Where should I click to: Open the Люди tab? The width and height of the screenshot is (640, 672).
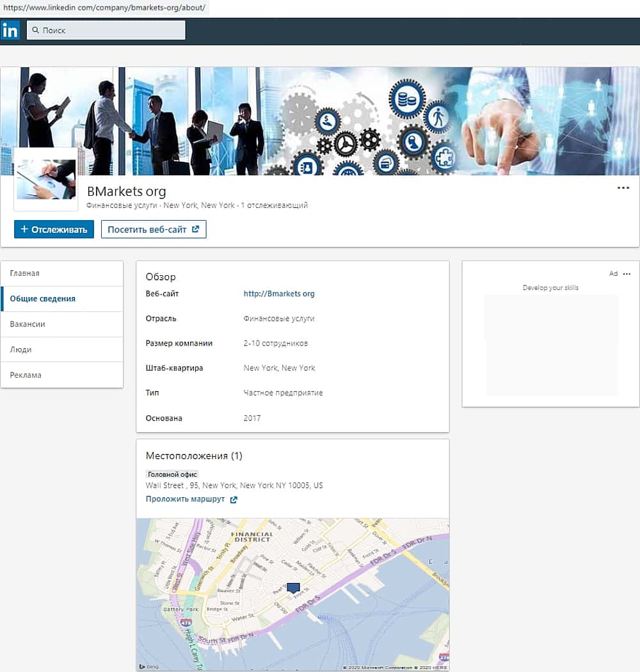coord(61,349)
